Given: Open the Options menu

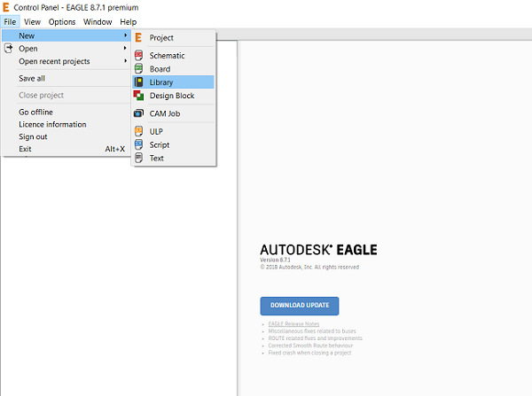Looking at the screenshot, I should tap(62, 21).
